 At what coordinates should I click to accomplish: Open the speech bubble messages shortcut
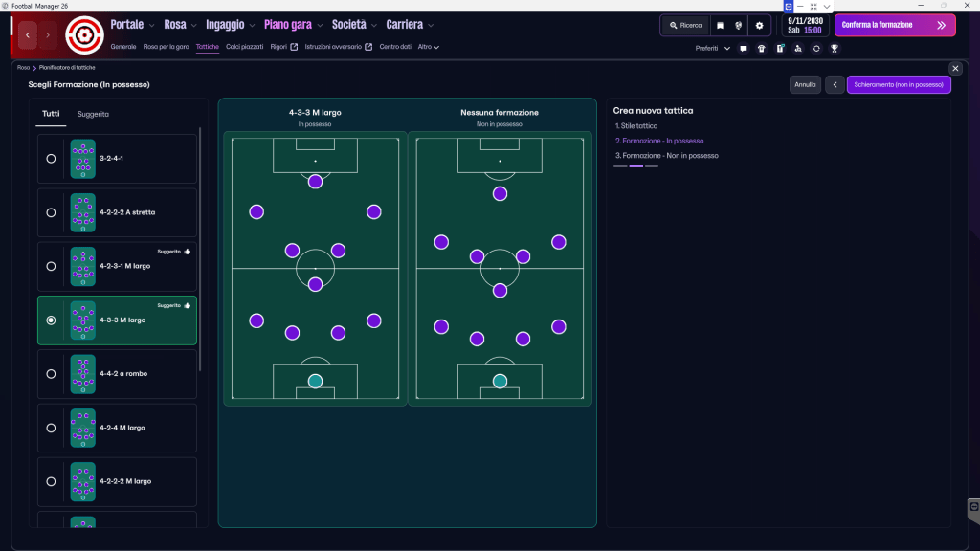[744, 48]
